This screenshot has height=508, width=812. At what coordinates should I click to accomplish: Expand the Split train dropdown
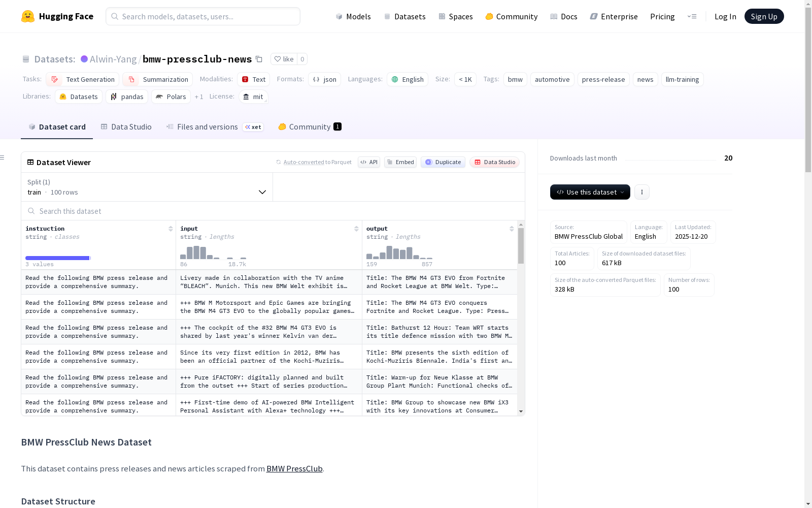pyautogui.click(x=147, y=187)
